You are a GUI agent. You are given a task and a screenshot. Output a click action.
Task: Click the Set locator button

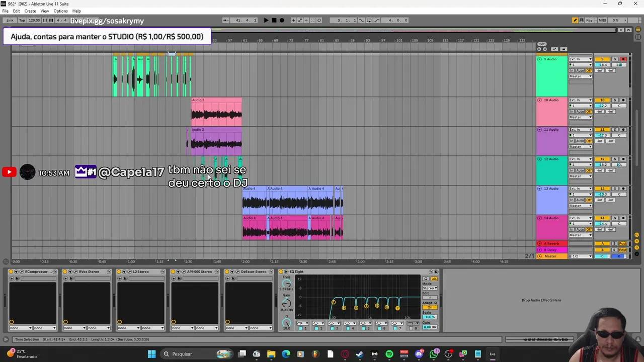tap(542, 44)
